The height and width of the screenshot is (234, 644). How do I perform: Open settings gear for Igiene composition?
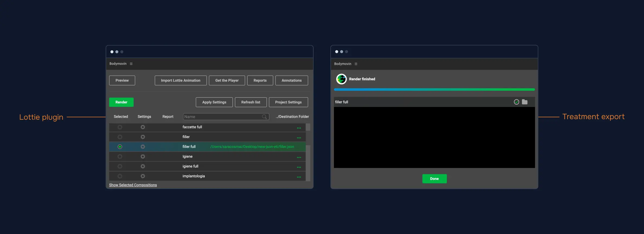coord(143,157)
